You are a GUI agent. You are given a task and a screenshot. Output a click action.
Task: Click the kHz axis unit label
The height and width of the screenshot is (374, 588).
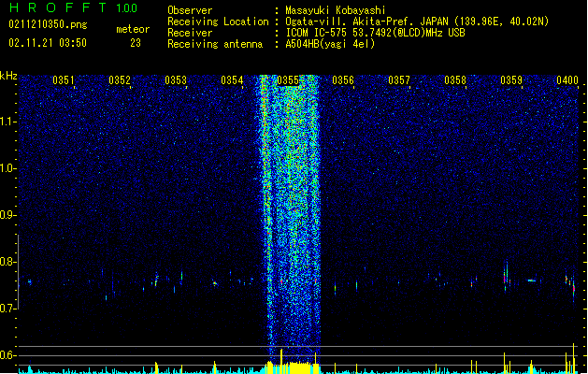pos(8,76)
